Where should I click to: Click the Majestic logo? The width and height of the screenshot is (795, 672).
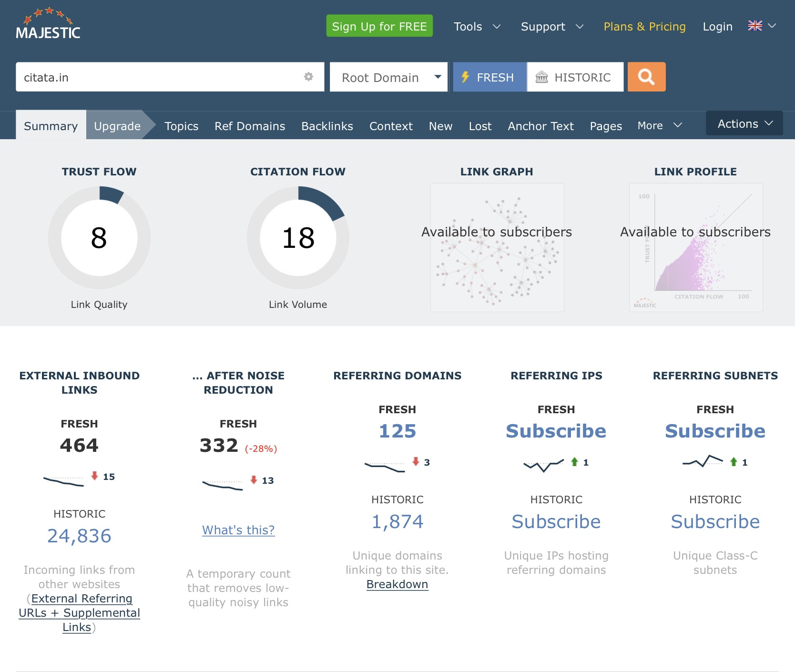click(x=48, y=24)
